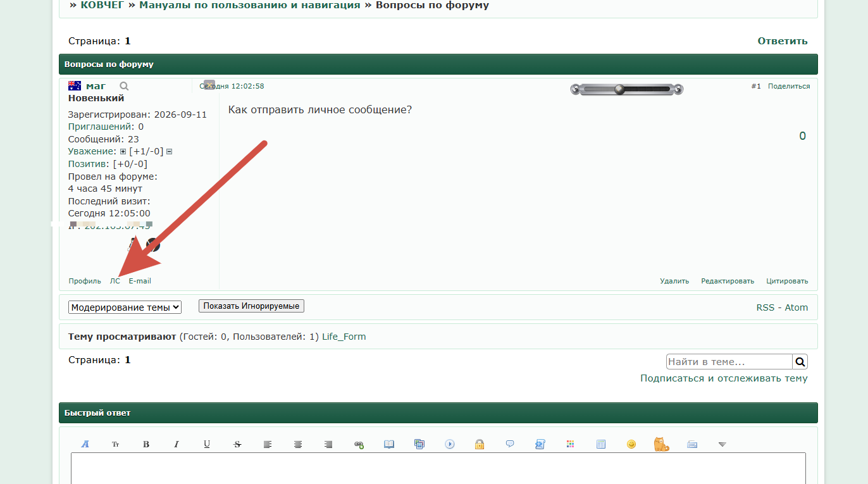Open font size tool in reply toolbar
This screenshot has height=484, width=868.
(x=116, y=444)
